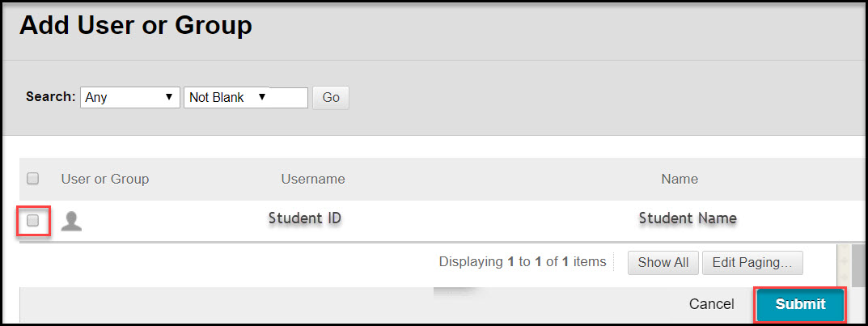Click the 'Displaying 1 to 1' items text
The image size is (868, 326).
pos(522,262)
